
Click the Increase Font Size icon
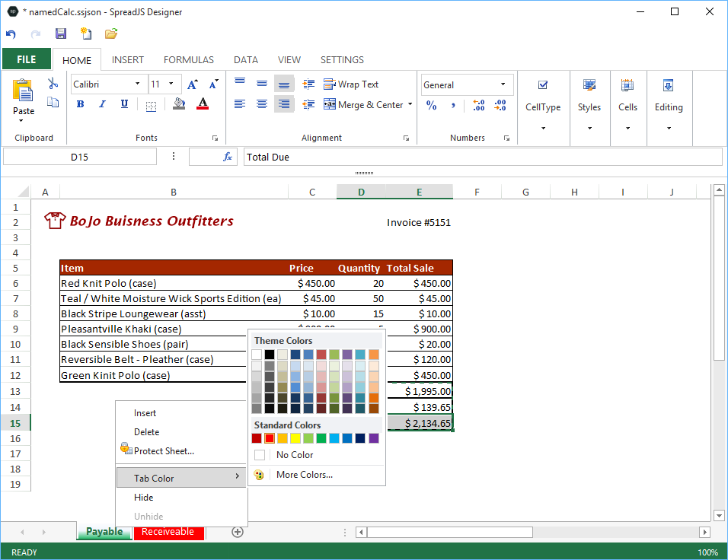click(x=193, y=84)
